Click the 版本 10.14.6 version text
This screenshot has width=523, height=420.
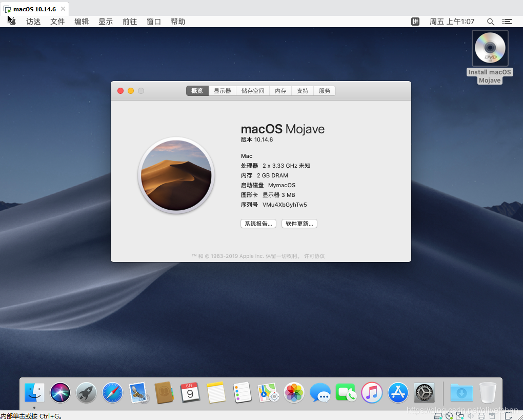257,139
